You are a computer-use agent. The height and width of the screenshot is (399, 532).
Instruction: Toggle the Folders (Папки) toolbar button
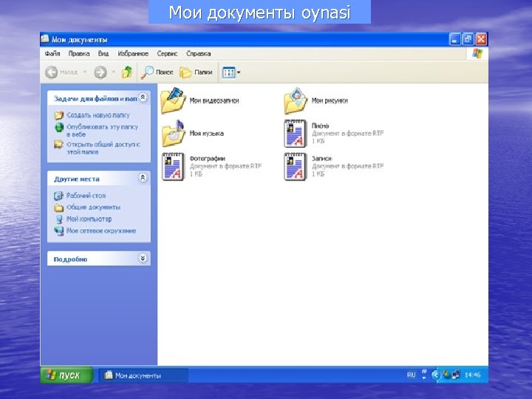196,72
